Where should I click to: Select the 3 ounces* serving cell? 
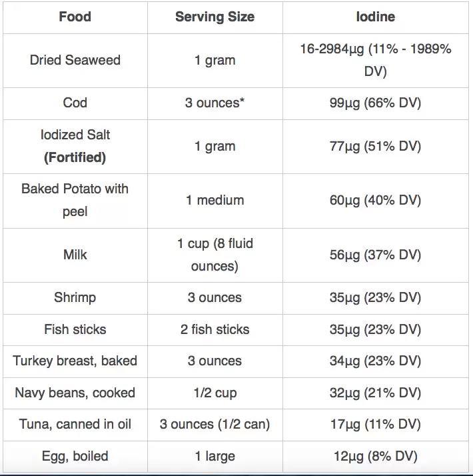(215, 103)
